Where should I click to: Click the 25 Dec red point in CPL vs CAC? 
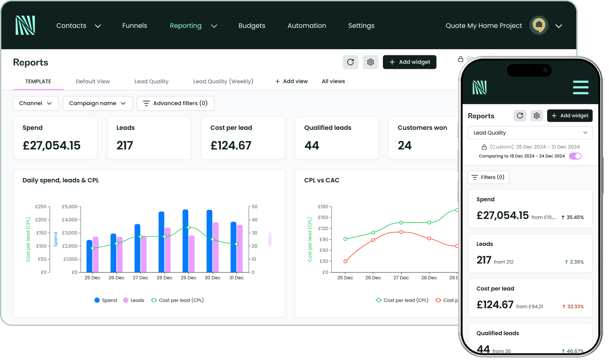click(x=345, y=261)
